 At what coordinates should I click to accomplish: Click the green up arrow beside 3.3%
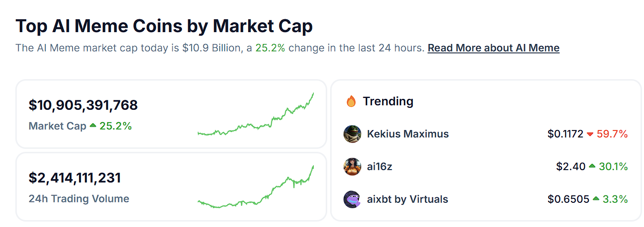tap(596, 199)
